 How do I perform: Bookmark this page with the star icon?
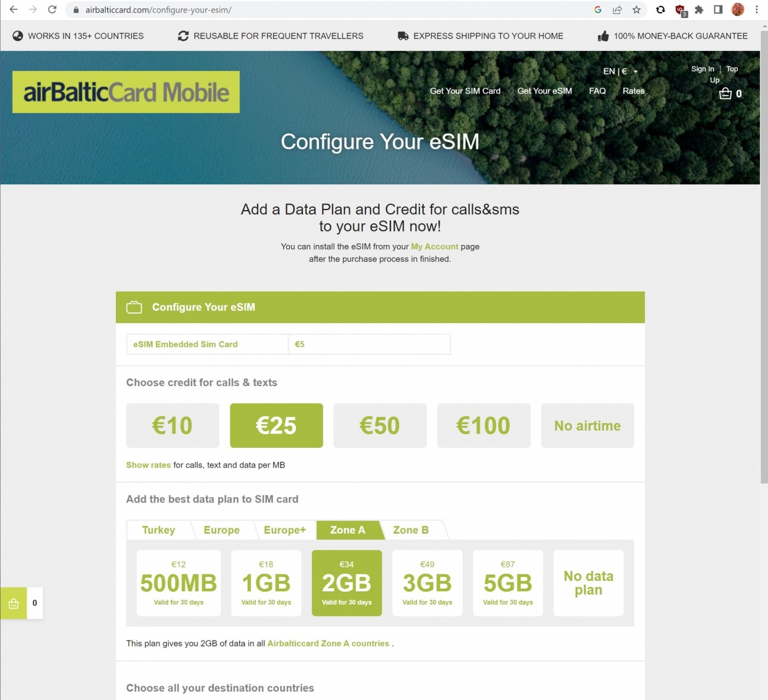[x=636, y=10]
